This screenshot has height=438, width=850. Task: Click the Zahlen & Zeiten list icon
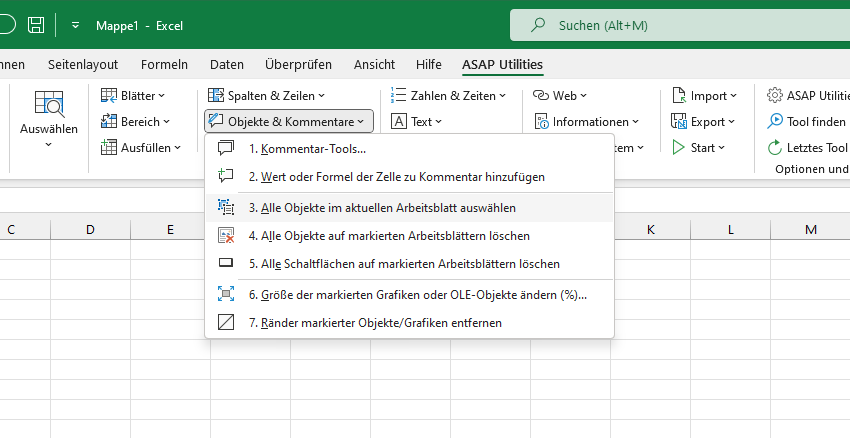[x=398, y=95]
